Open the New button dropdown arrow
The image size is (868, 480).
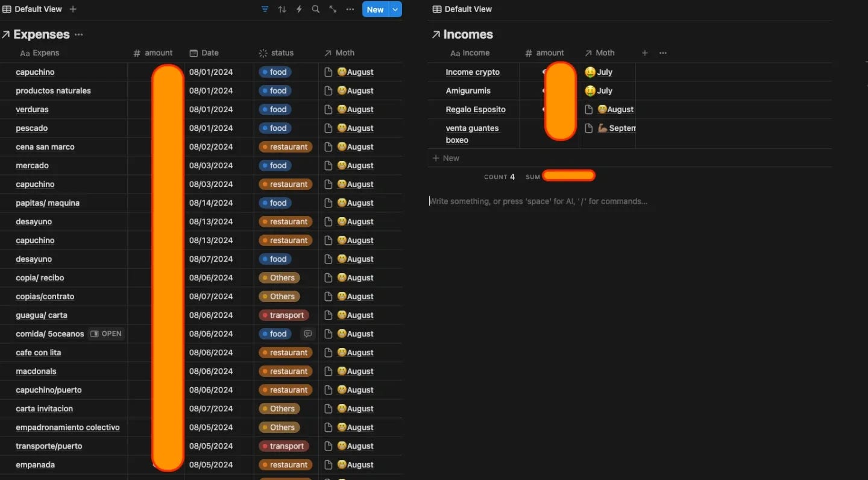[395, 10]
